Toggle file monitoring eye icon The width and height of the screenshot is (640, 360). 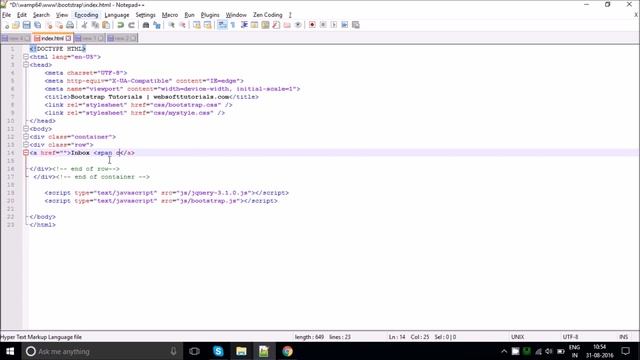click(298, 25)
